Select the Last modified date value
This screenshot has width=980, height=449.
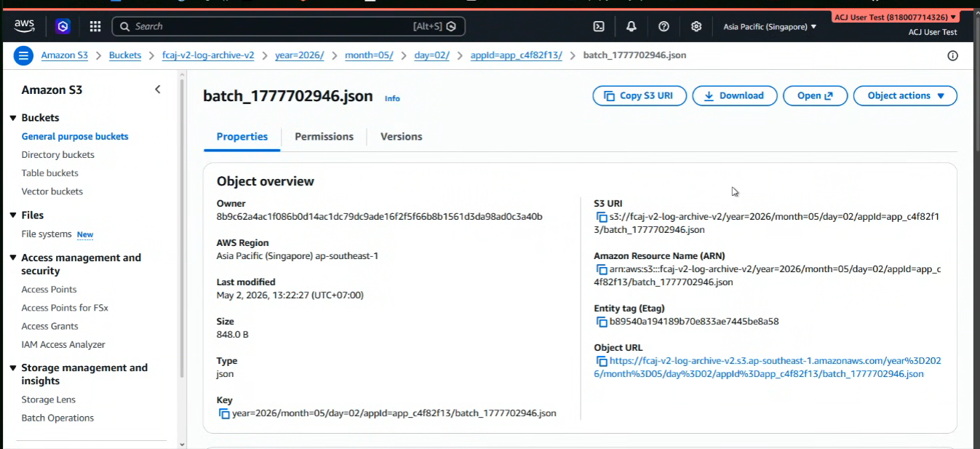(290, 295)
